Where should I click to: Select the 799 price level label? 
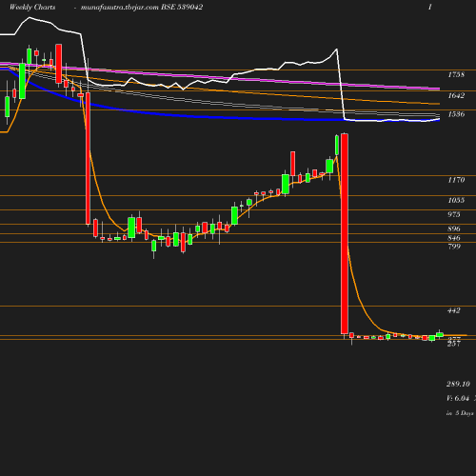tap(454, 247)
